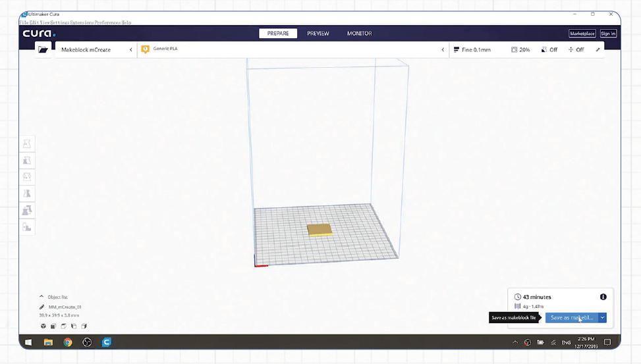The image size is (641, 364).
Task: Open Per Model Settings tool
Action: coord(27,211)
